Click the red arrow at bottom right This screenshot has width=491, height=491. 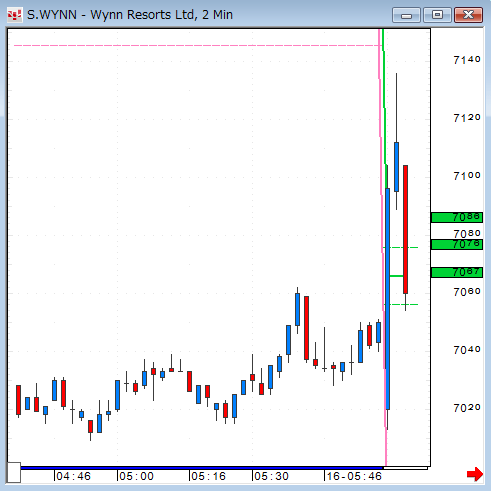pos(475,474)
